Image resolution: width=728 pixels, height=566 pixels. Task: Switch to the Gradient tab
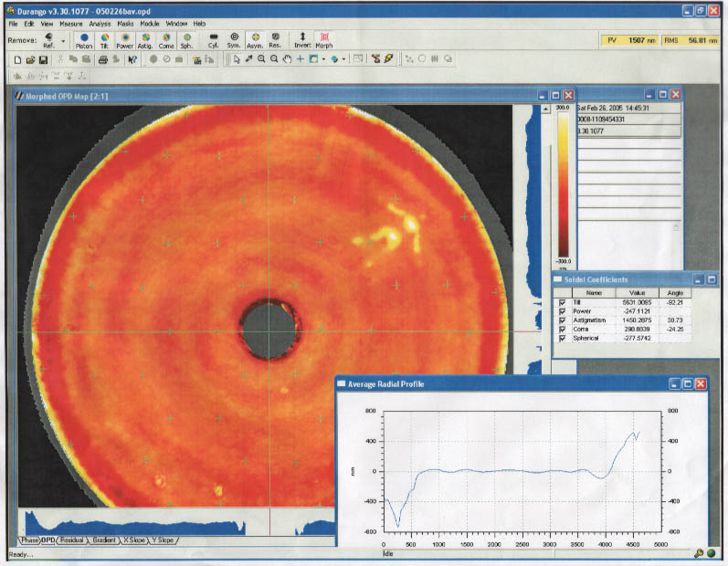coord(104,540)
